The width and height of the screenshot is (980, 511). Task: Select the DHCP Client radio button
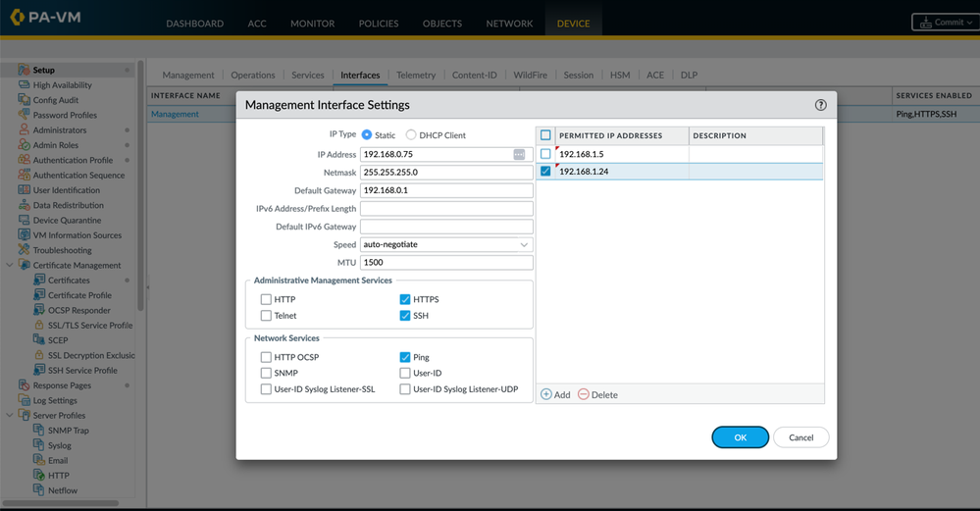click(411, 135)
